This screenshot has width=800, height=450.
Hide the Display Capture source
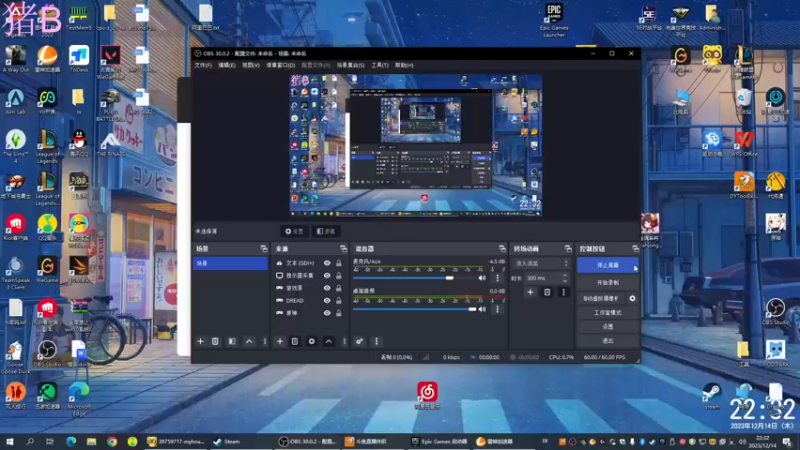click(x=327, y=276)
